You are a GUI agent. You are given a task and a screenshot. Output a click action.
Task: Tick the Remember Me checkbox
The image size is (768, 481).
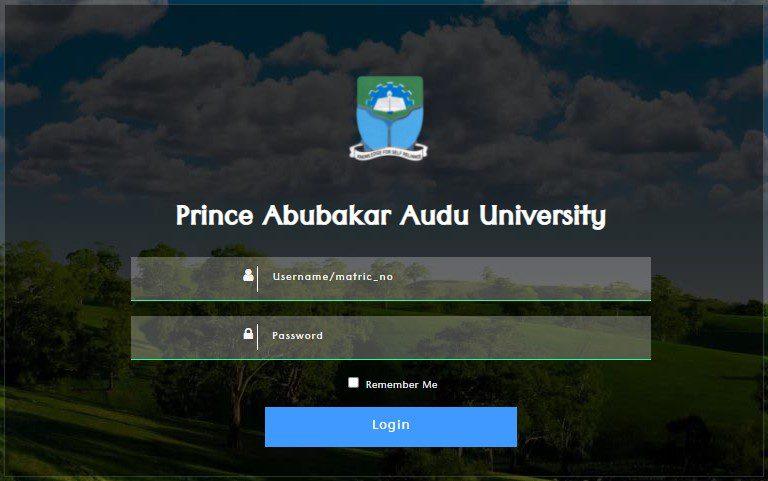353,383
